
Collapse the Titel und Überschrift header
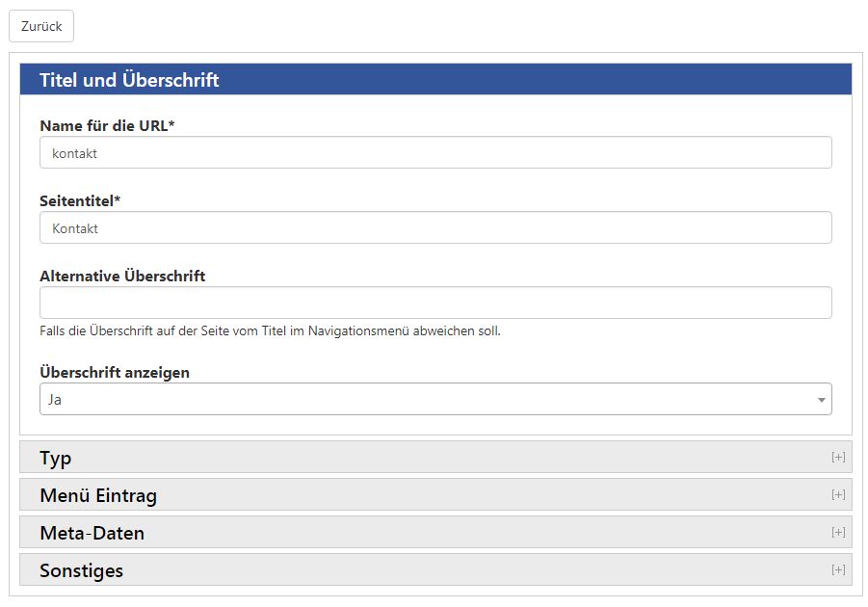pos(435,79)
